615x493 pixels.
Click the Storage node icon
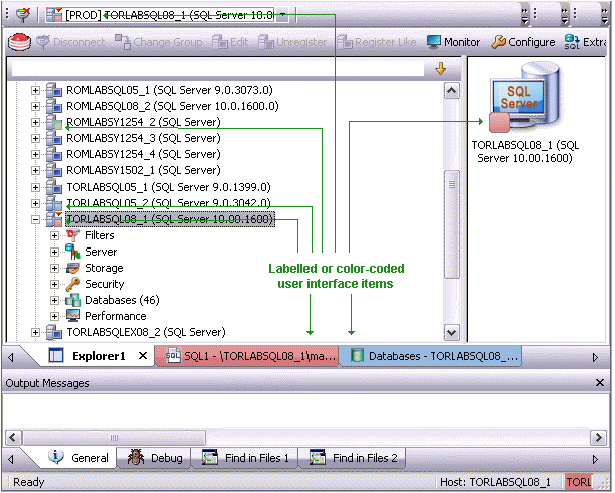[73, 268]
